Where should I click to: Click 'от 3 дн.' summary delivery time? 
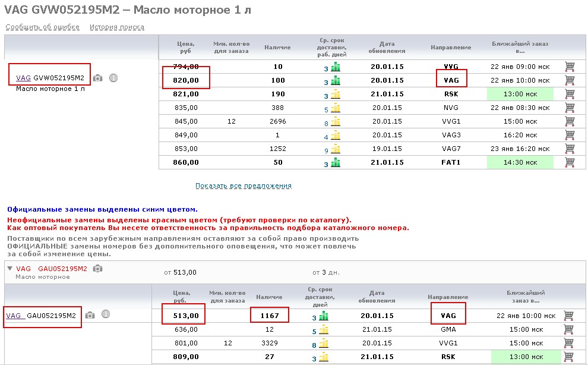[x=326, y=272]
